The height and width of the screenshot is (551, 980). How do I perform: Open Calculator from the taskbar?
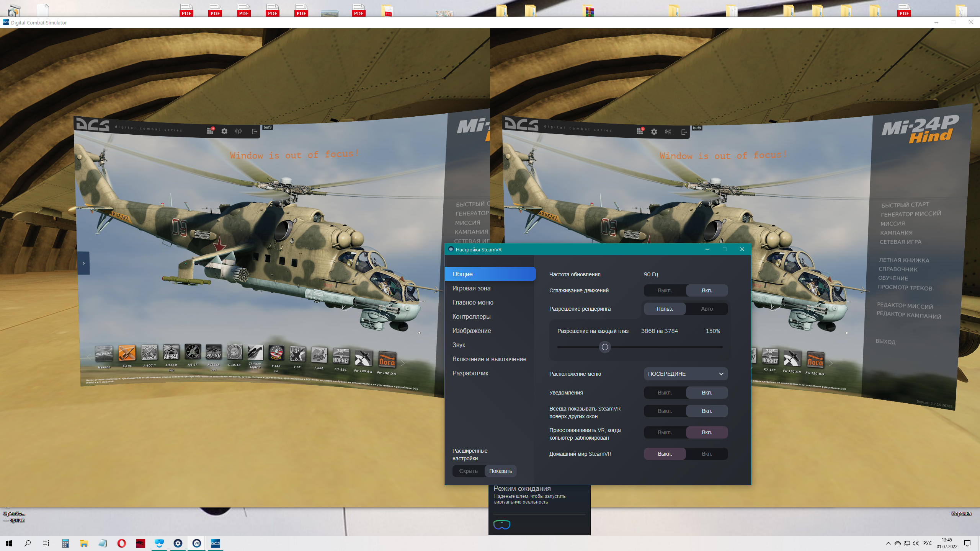(65, 543)
